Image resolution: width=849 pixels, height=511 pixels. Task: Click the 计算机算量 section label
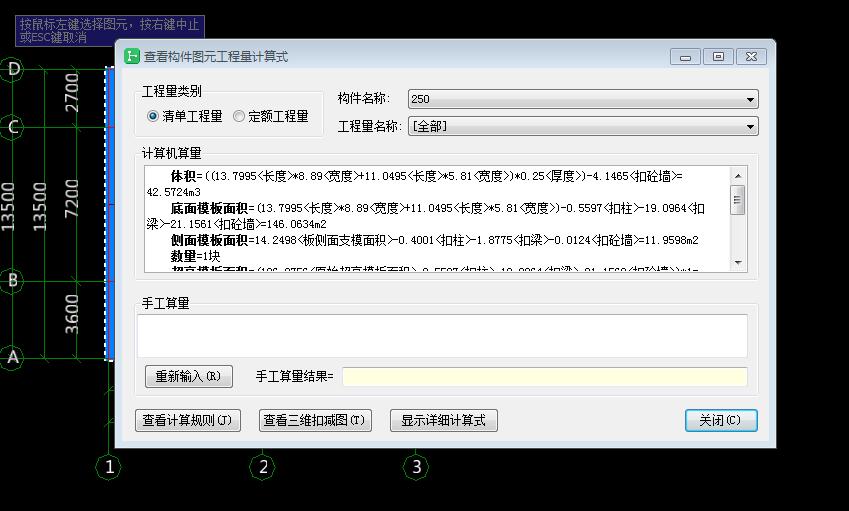tap(172, 153)
